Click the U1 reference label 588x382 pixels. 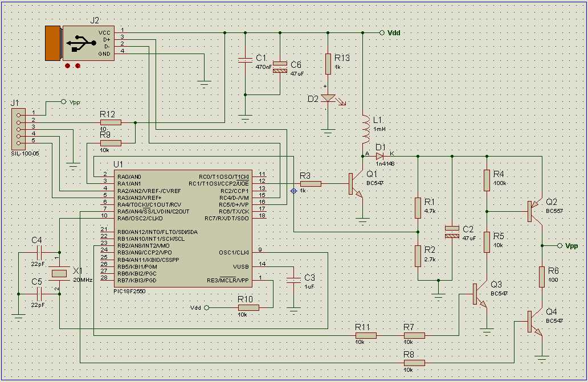(118, 165)
